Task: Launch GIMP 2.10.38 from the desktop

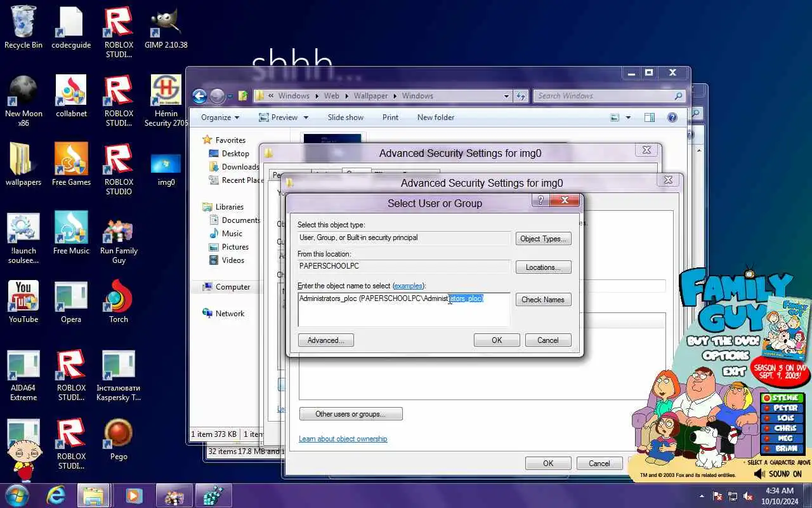Action: [x=166, y=28]
